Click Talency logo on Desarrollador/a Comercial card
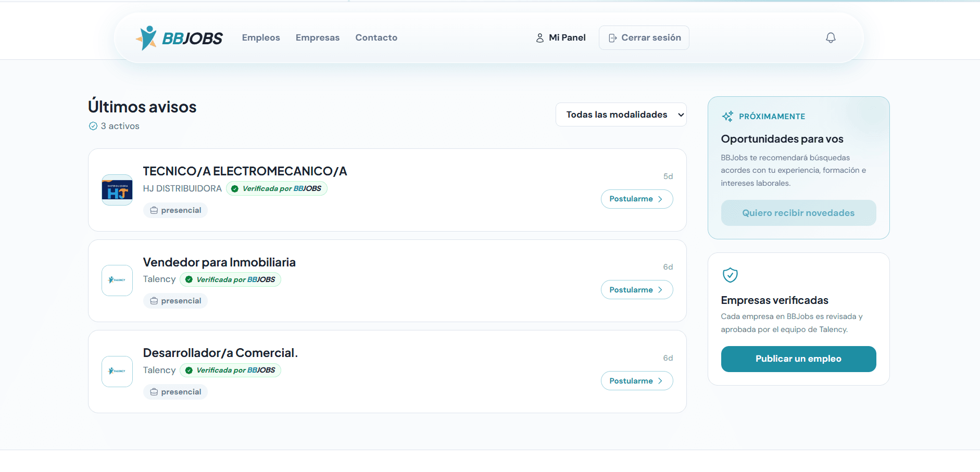The image size is (980, 472). coord(117,372)
